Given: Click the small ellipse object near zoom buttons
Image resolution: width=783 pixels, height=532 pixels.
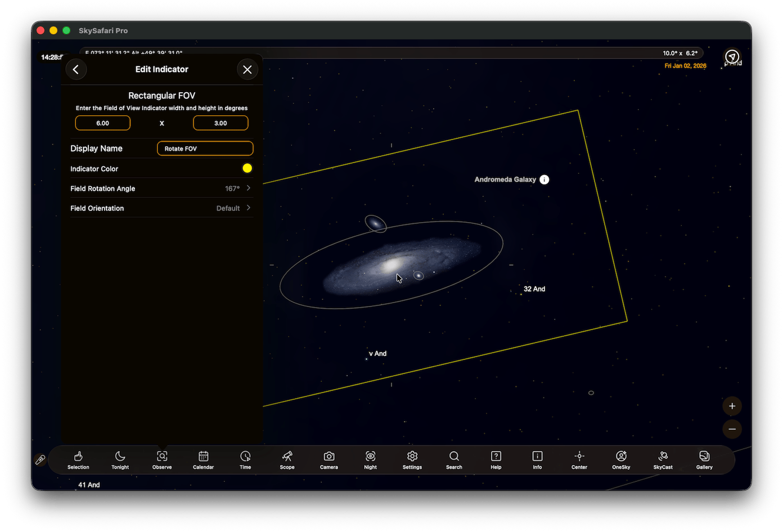Looking at the screenshot, I should click(591, 393).
